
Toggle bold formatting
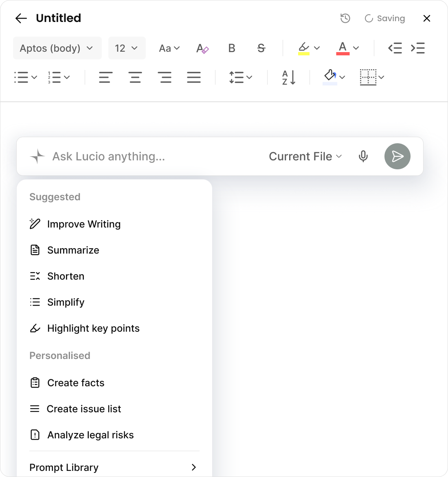pos(232,48)
